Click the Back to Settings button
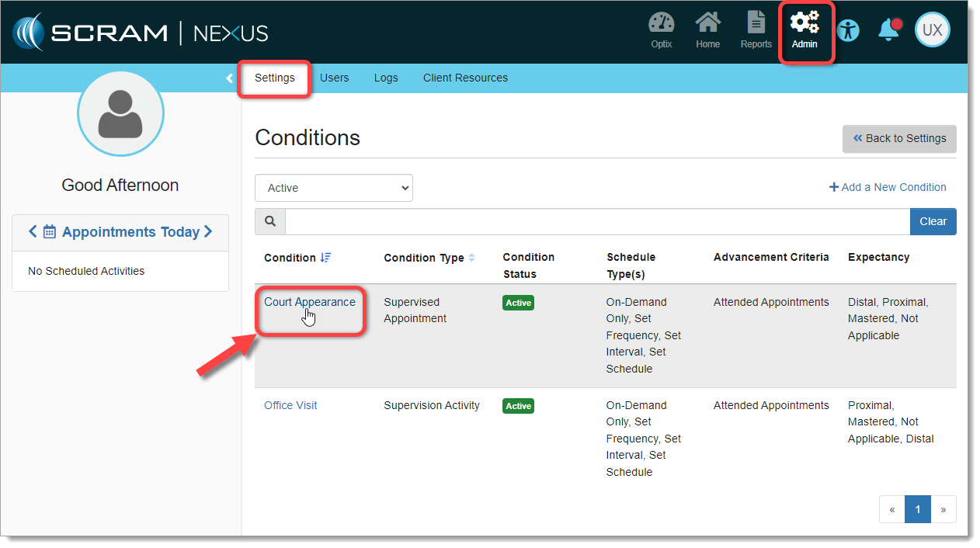980x548 pixels. [899, 139]
